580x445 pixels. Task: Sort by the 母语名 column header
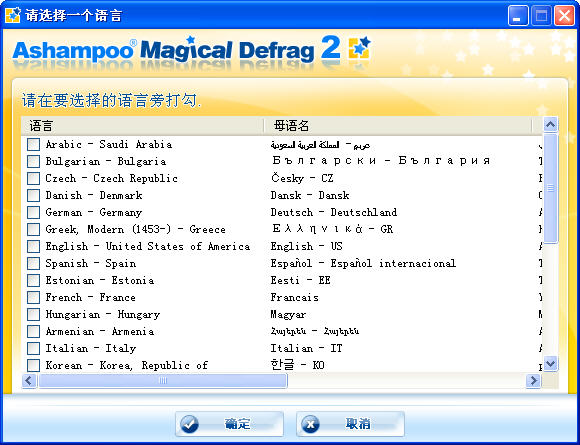[398, 126]
